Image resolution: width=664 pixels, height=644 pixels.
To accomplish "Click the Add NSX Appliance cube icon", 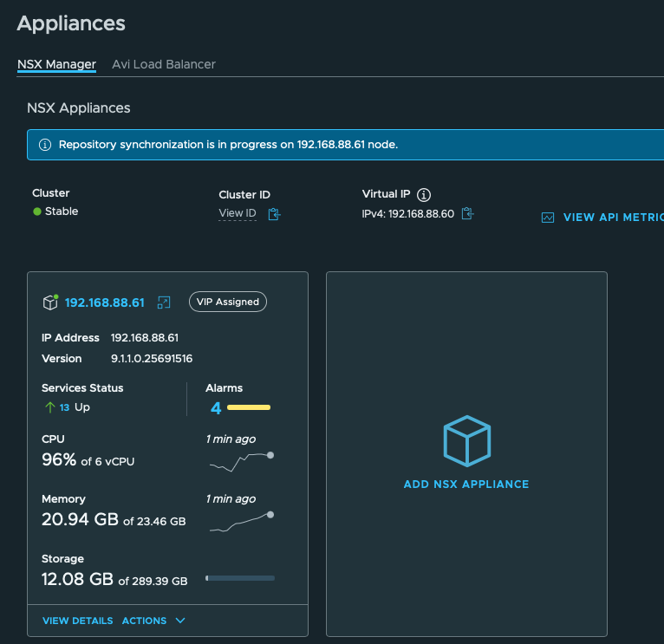I will tap(466, 441).
